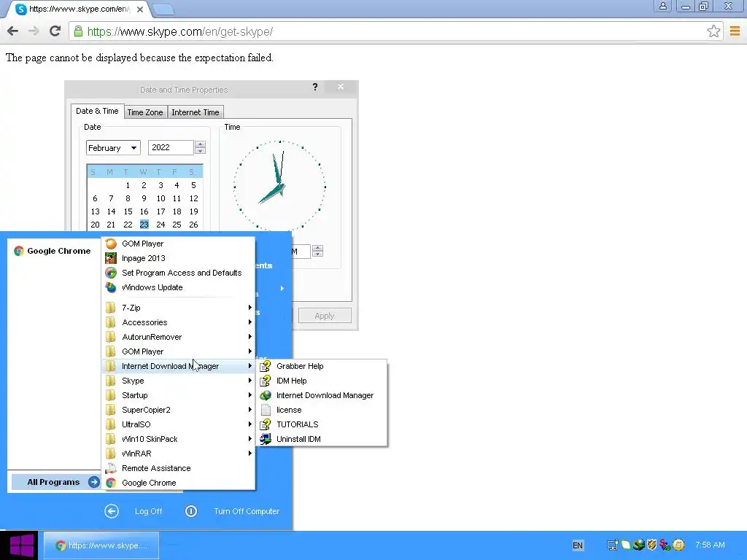Click the All Programs button
747x560 pixels.
(x=55, y=483)
